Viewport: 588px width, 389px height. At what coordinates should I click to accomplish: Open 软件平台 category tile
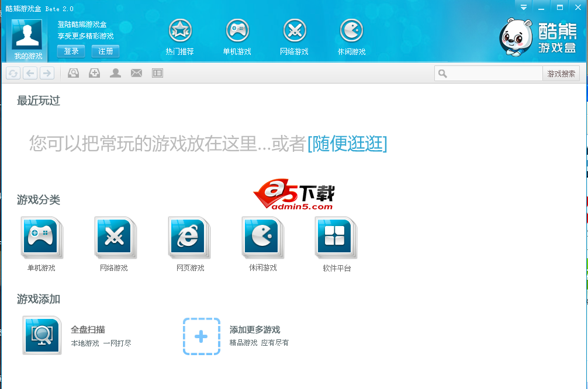coord(336,238)
